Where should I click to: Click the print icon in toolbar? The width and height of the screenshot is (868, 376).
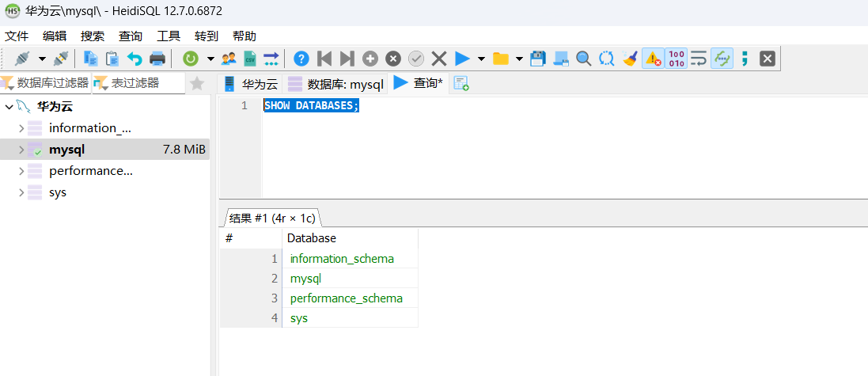[x=157, y=59]
